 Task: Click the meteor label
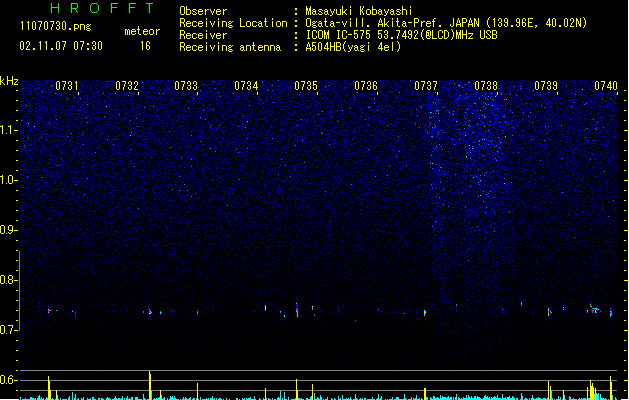point(142,31)
